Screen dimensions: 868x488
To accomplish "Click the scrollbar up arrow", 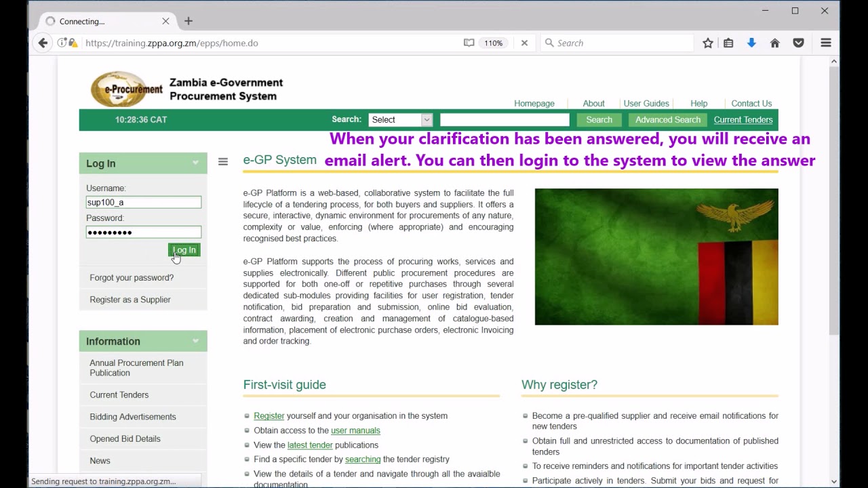I will coord(834,62).
